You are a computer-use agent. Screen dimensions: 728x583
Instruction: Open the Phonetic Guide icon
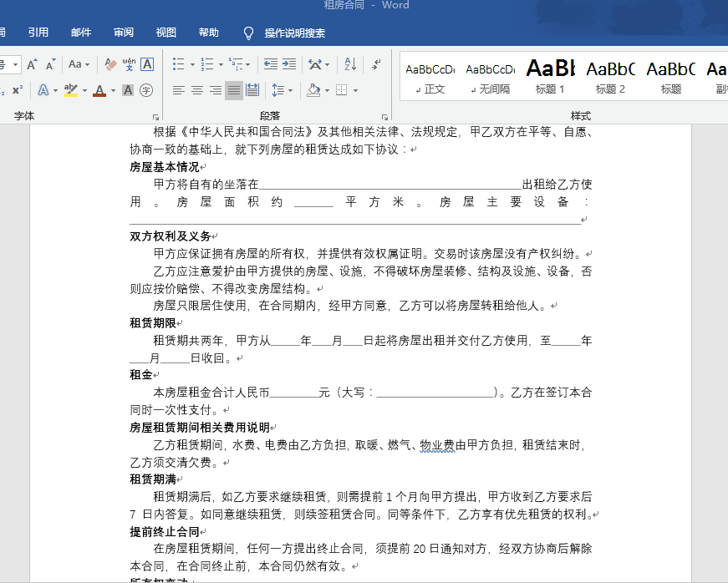(x=129, y=64)
